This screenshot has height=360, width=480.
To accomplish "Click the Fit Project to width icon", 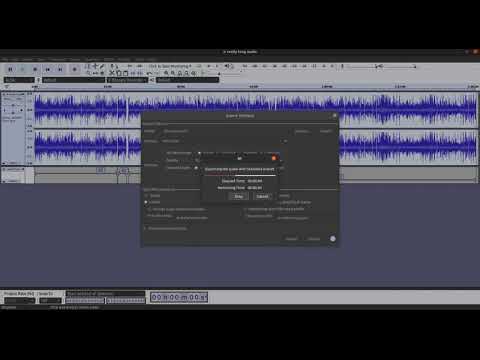I will click(187, 73).
